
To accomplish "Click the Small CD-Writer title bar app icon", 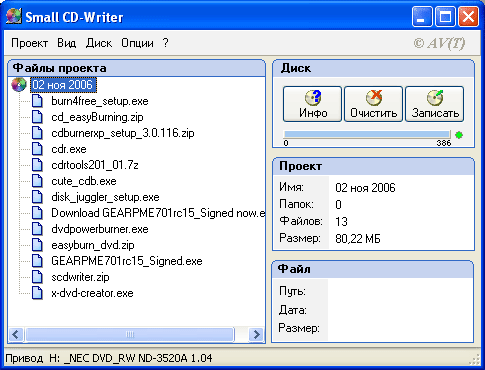I will (x=14, y=16).
